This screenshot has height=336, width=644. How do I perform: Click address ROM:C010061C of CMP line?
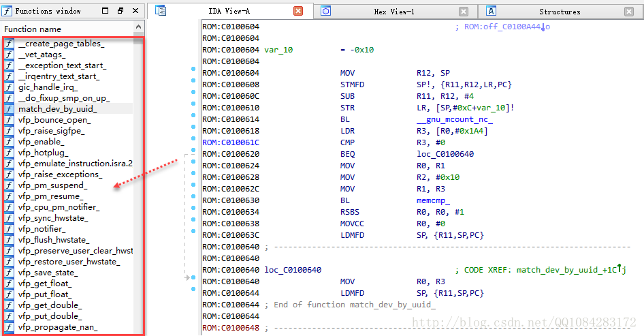[231, 142]
